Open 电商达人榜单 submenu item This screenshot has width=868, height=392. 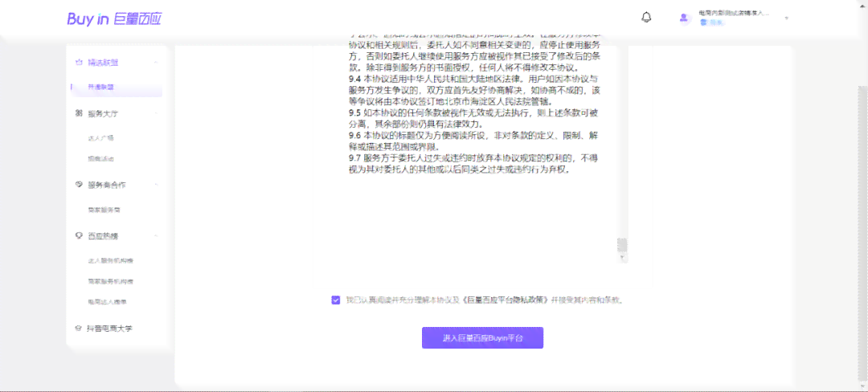click(x=108, y=302)
